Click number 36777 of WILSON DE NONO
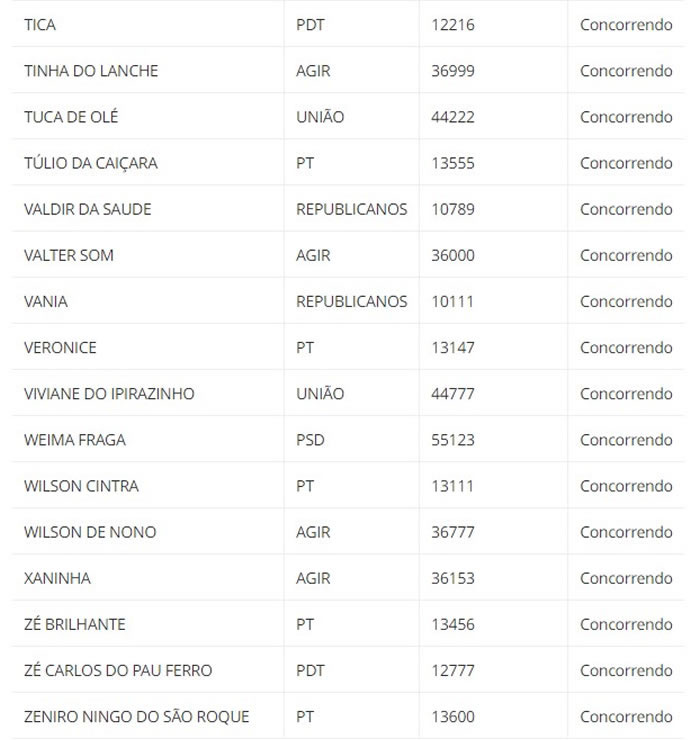This screenshot has height=740, width=700. click(x=453, y=532)
